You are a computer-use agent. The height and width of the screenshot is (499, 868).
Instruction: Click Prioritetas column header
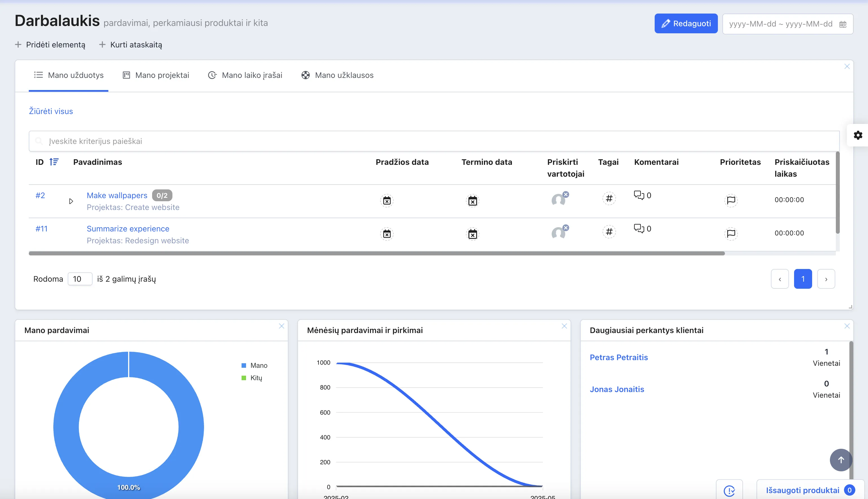(740, 162)
